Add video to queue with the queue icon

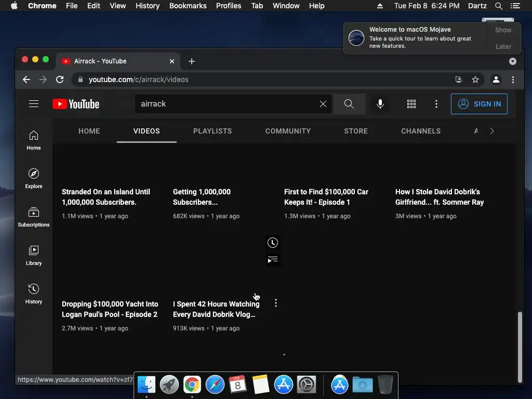(272, 260)
